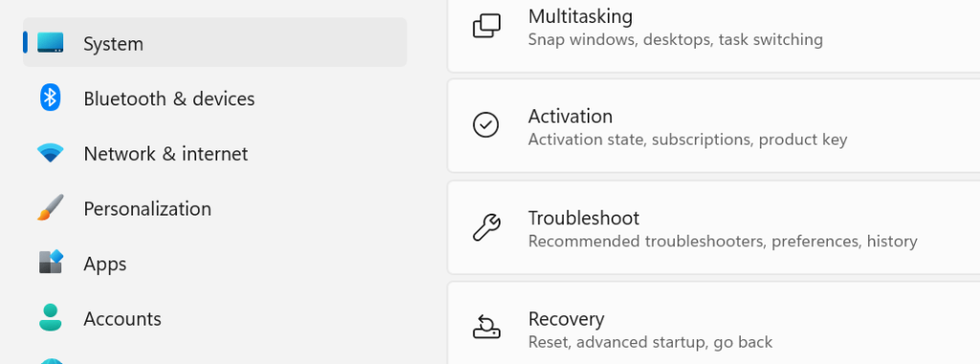Click the Recovery drive icon
The width and height of the screenshot is (980, 364).
coord(485,327)
